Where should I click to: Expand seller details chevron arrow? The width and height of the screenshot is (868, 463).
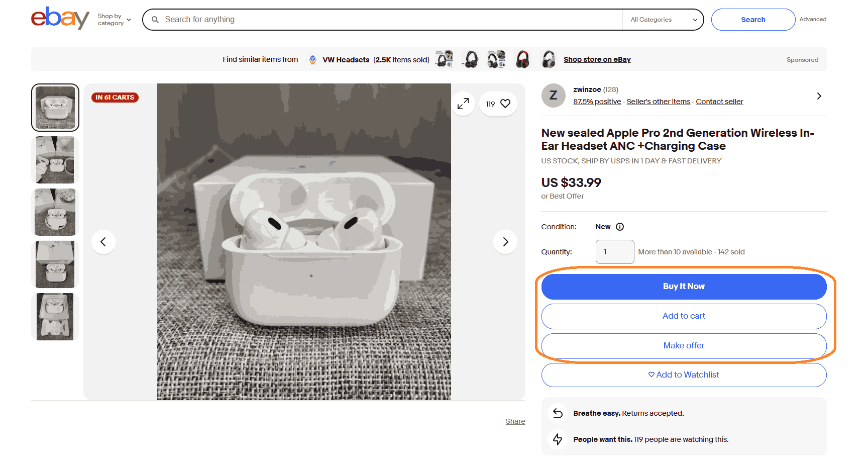pyautogui.click(x=819, y=96)
